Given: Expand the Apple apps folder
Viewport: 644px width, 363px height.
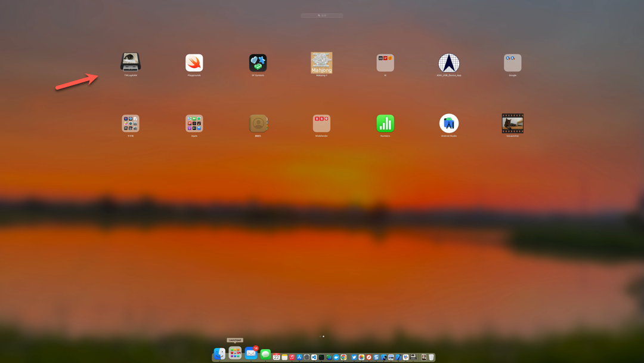Looking at the screenshot, I should click(194, 124).
